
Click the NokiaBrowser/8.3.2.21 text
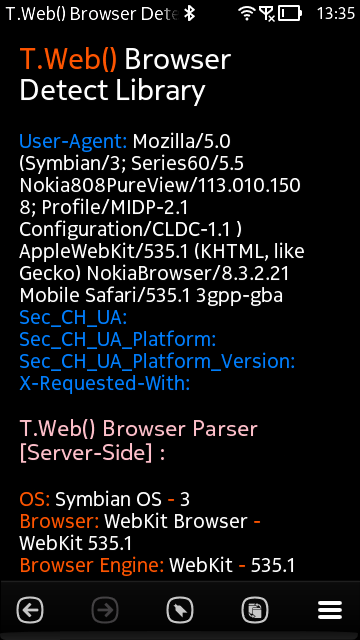click(188, 274)
